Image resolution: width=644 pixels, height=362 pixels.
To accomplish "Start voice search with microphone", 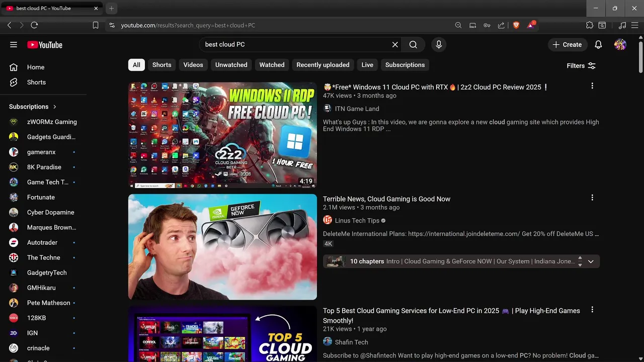I will [439, 45].
